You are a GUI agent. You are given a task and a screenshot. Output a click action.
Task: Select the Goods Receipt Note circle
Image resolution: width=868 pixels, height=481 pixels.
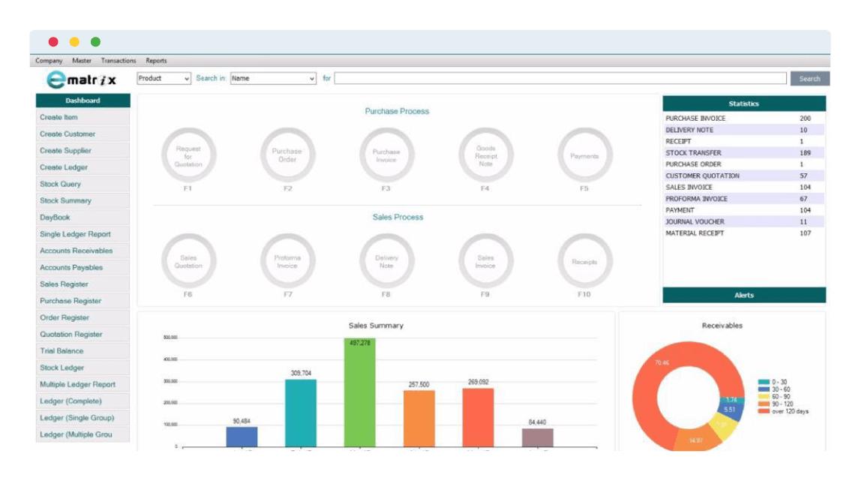click(485, 155)
